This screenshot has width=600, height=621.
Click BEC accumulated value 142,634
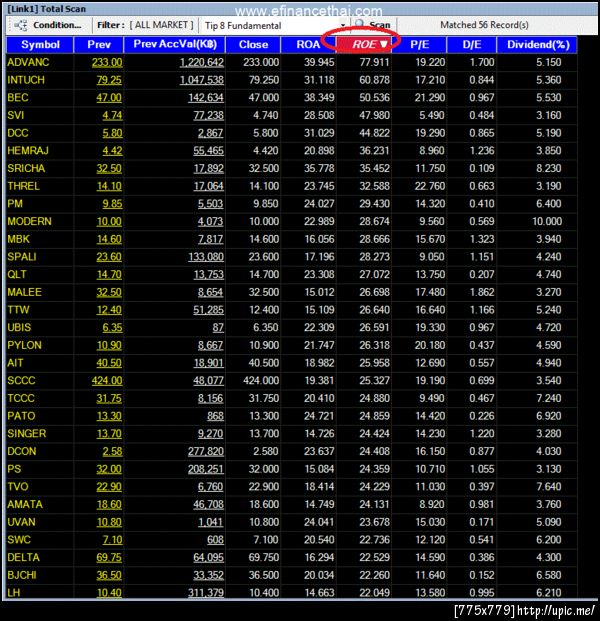coord(206,98)
